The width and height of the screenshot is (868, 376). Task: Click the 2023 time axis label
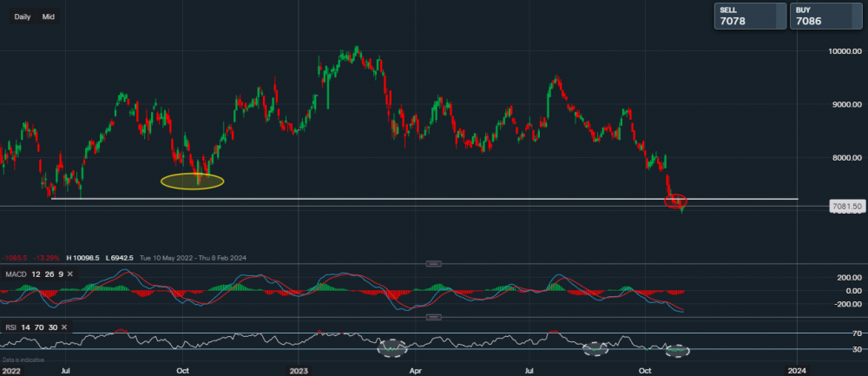[x=298, y=368]
